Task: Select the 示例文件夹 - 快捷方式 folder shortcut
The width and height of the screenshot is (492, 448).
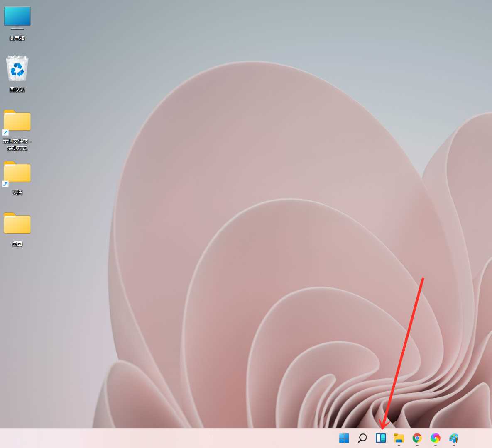Action: (17, 130)
